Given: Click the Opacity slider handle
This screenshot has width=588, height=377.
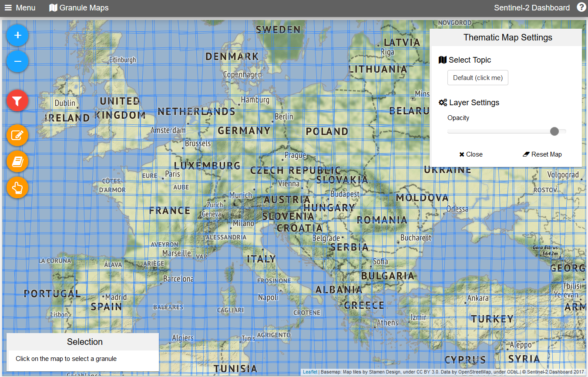Looking at the screenshot, I should click(x=554, y=131).
